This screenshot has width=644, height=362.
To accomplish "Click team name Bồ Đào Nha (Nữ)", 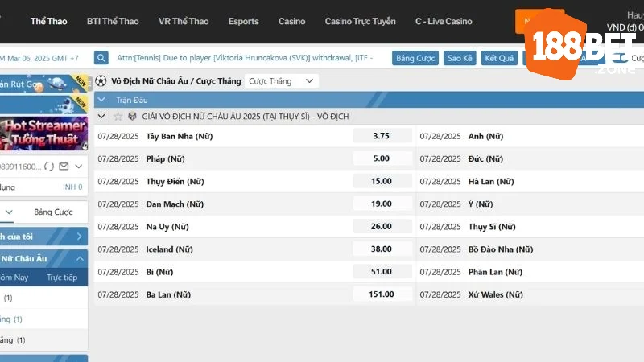I will (x=501, y=249).
